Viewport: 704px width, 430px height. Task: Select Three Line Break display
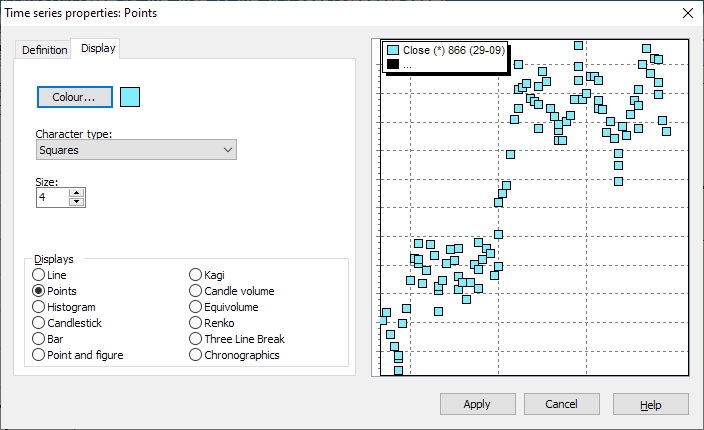pyautogui.click(x=195, y=339)
